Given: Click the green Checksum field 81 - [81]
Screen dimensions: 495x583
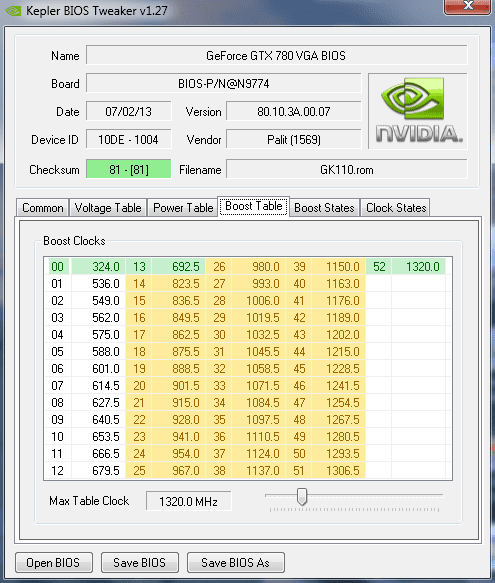Looking at the screenshot, I should click(129, 169).
